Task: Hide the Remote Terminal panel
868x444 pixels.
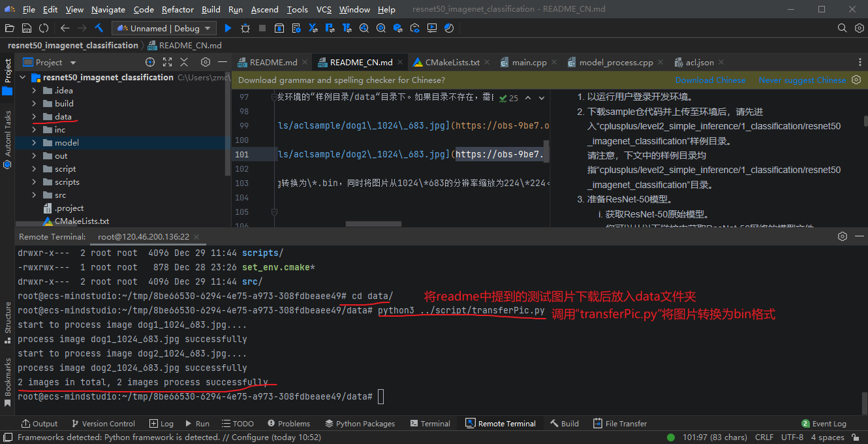Action: click(859, 236)
